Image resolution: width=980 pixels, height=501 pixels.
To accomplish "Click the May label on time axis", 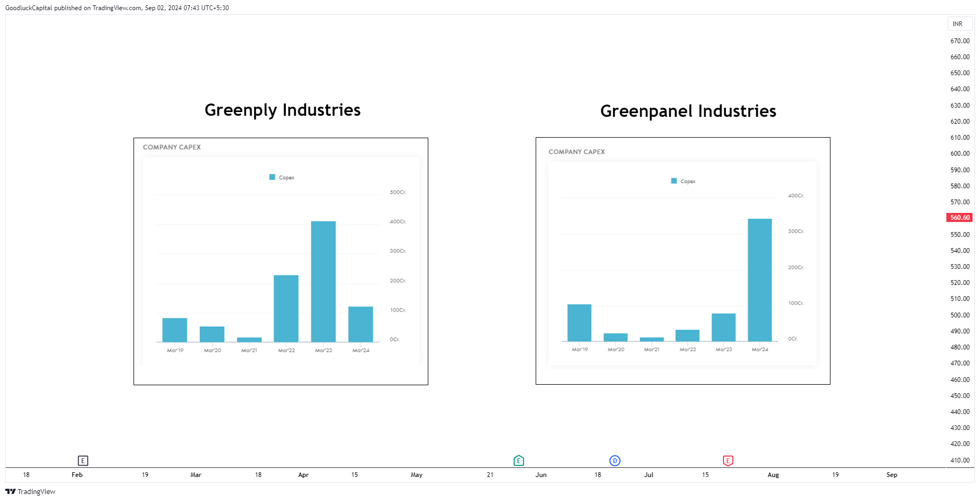I will click(x=417, y=475).
